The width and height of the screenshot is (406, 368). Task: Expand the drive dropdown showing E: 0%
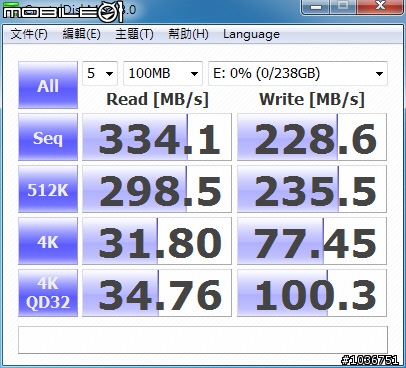point(298,73)
